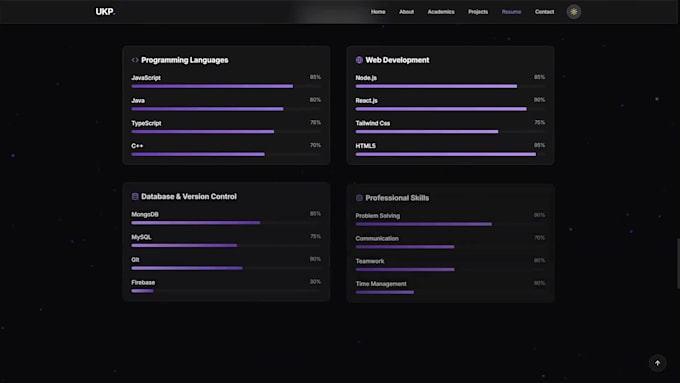Click the Communication label
The image size is (680, 383).
point(377,239)
